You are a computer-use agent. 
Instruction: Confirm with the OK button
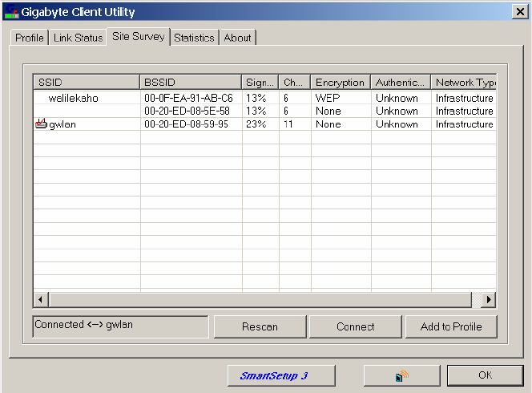pos(485,375)
